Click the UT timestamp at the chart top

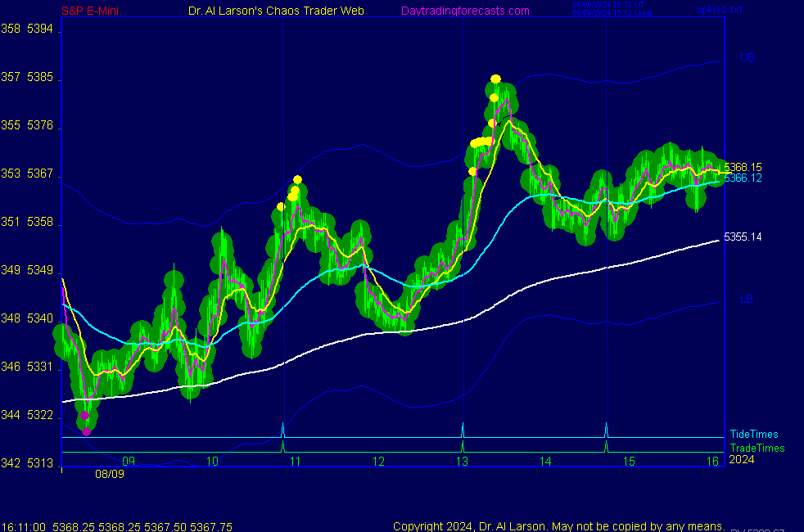click(x=608, y=5)
